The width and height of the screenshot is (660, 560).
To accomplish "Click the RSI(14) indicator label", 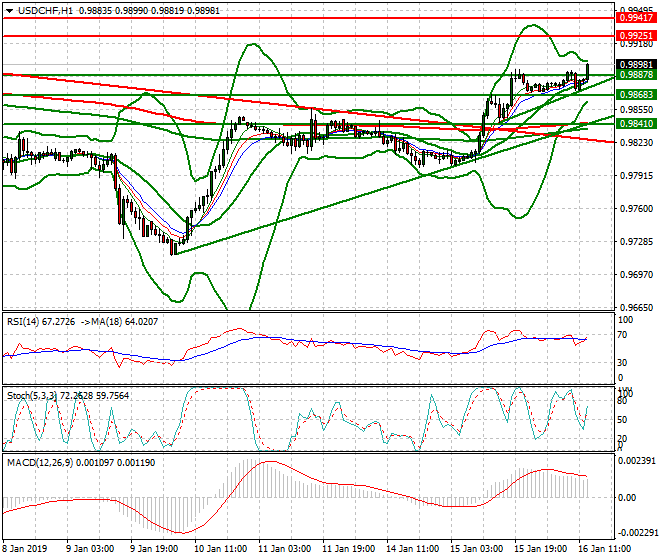I will click(23, 322).
